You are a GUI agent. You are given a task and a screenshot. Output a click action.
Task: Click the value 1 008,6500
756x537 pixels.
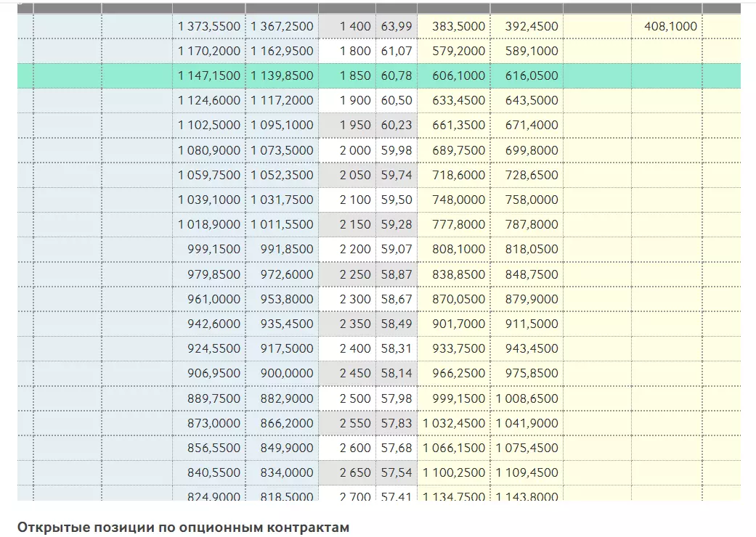527,399
